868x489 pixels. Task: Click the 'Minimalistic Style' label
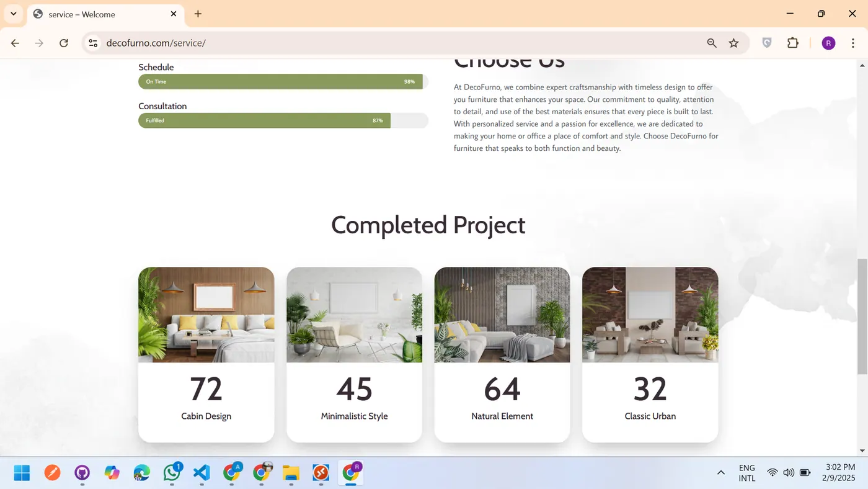point(354,416)
